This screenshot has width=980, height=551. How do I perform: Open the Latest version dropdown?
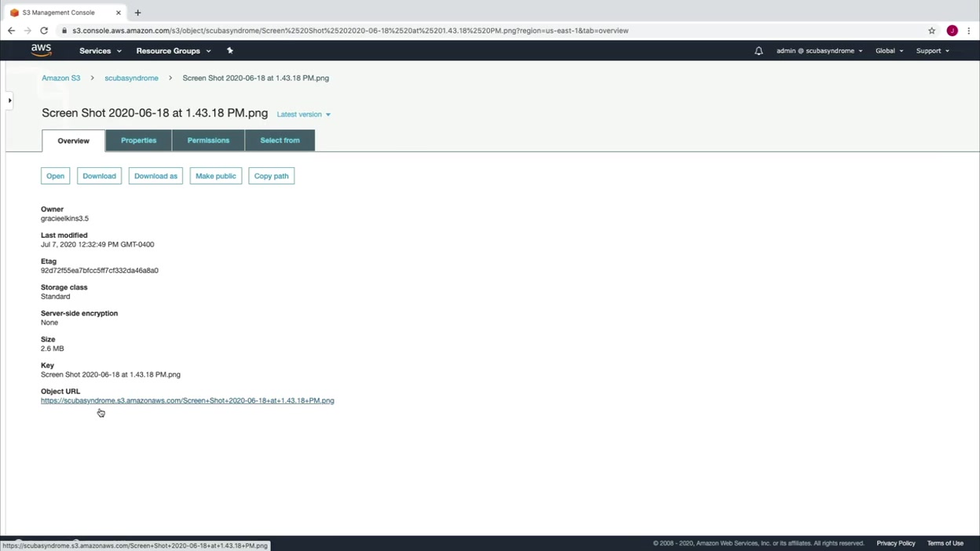(303, 115)
